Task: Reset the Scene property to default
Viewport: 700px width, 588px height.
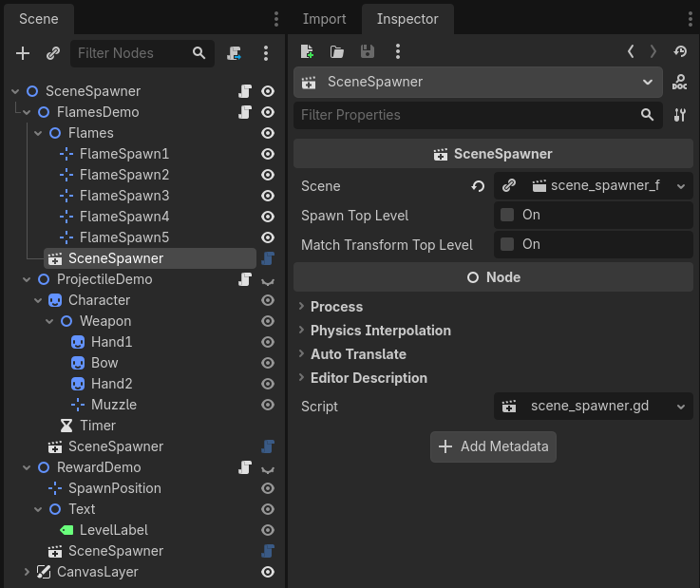Action: click(x=478, y=186)
